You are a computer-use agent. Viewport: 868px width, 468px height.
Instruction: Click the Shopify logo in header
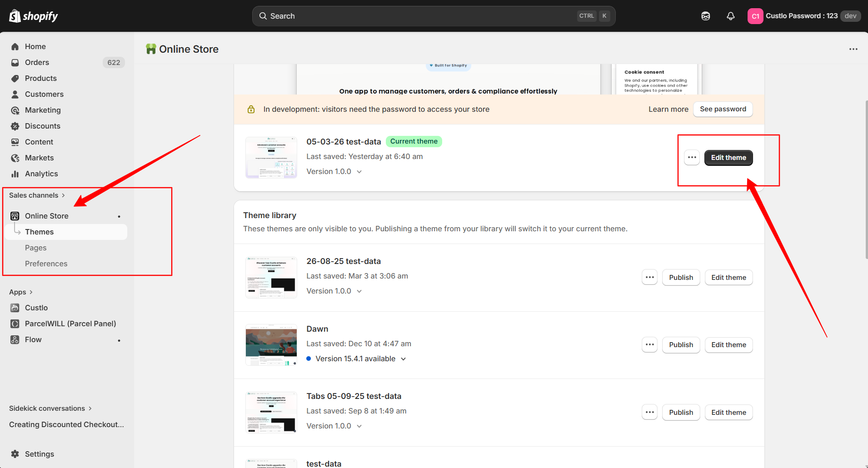[x=34, y=16]
